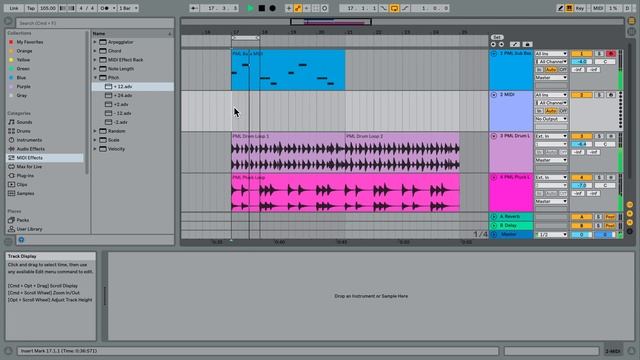Click the Arrangement Record circle button
Screen dimensions: 640x360
pyautogui.click(x=272, y=8)
